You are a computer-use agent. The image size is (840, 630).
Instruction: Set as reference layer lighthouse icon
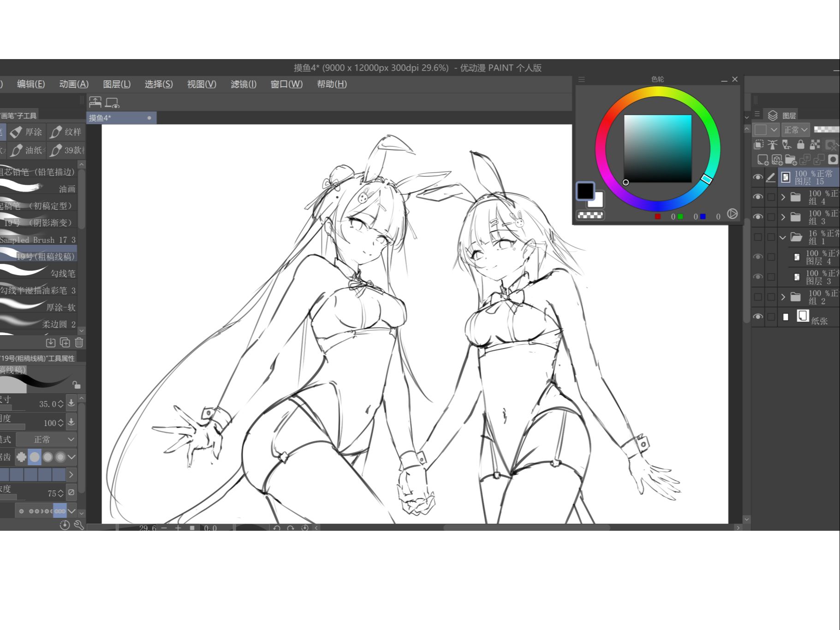coord(773,144)
